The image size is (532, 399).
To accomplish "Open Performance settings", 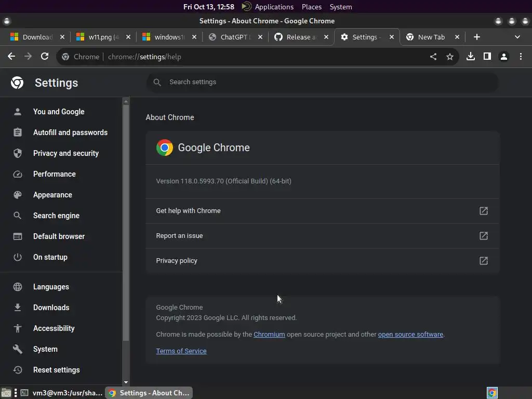I will point(61,174).
